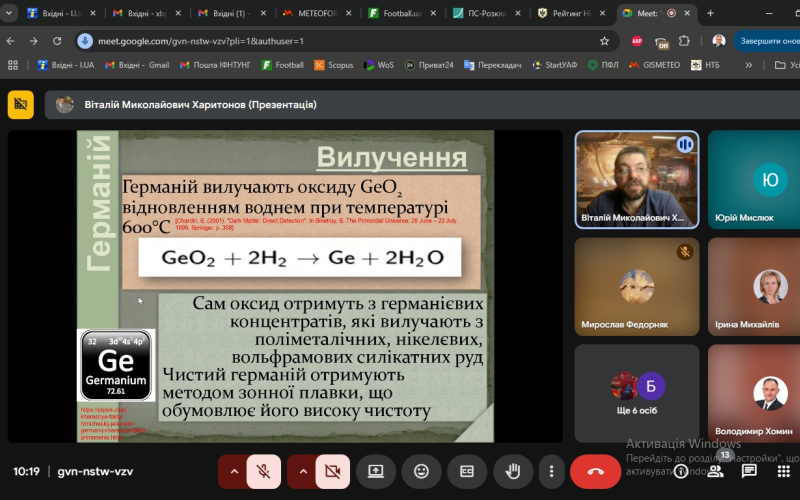Viewport: 800px width, 500px height.
Task: Open Scopus bookmark
Action: 334,65
